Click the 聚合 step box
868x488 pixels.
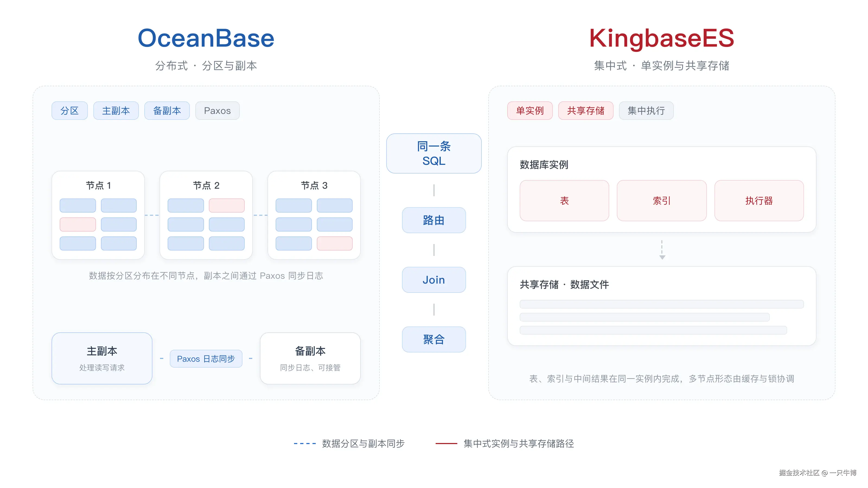coord(434,339)
